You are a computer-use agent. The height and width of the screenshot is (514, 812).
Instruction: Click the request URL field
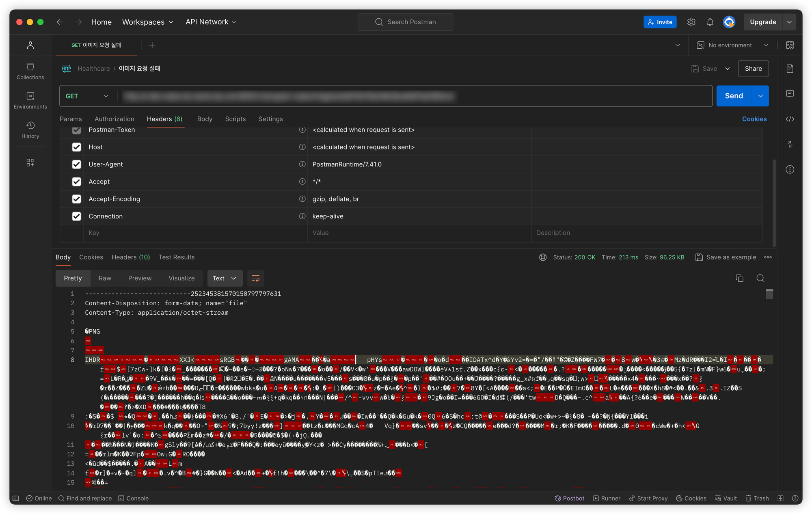[x=414, y=96]
